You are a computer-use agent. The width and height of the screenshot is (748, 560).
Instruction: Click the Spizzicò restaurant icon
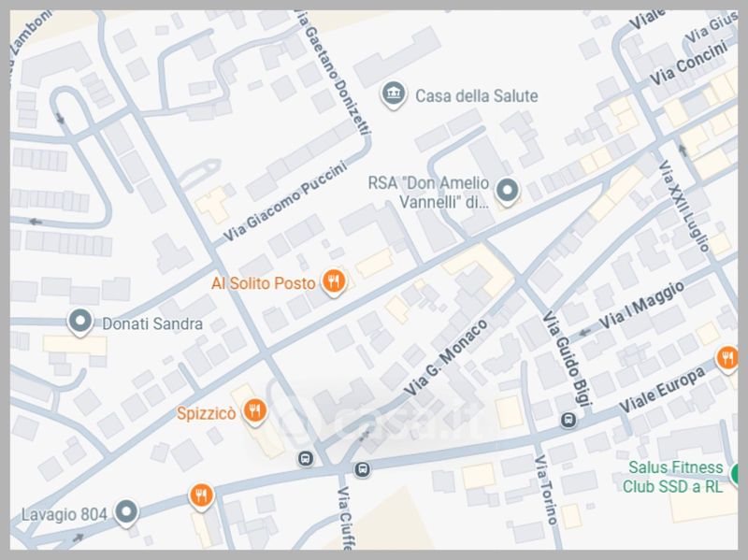pyautogui.click(x=254, y=410)
